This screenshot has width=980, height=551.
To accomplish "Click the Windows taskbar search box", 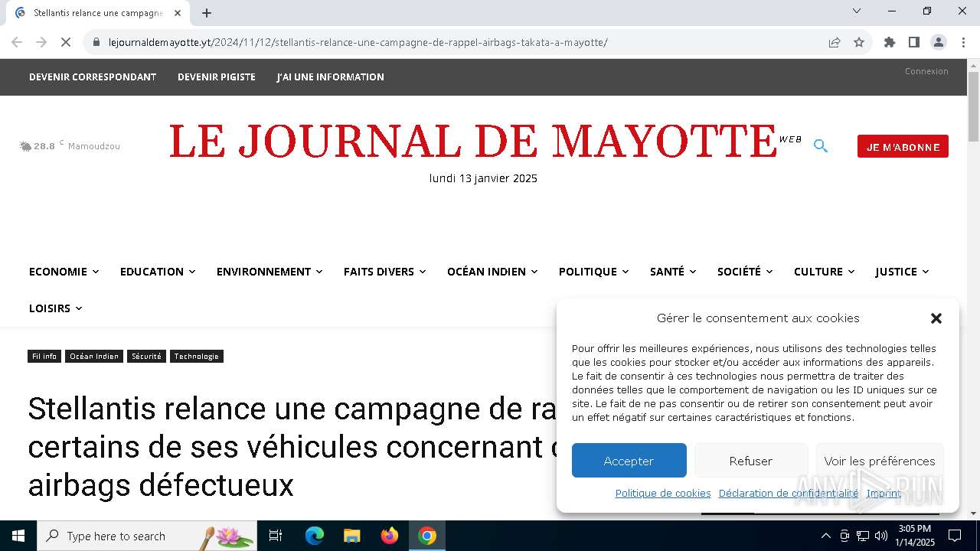I will click(x=147, y=536).
